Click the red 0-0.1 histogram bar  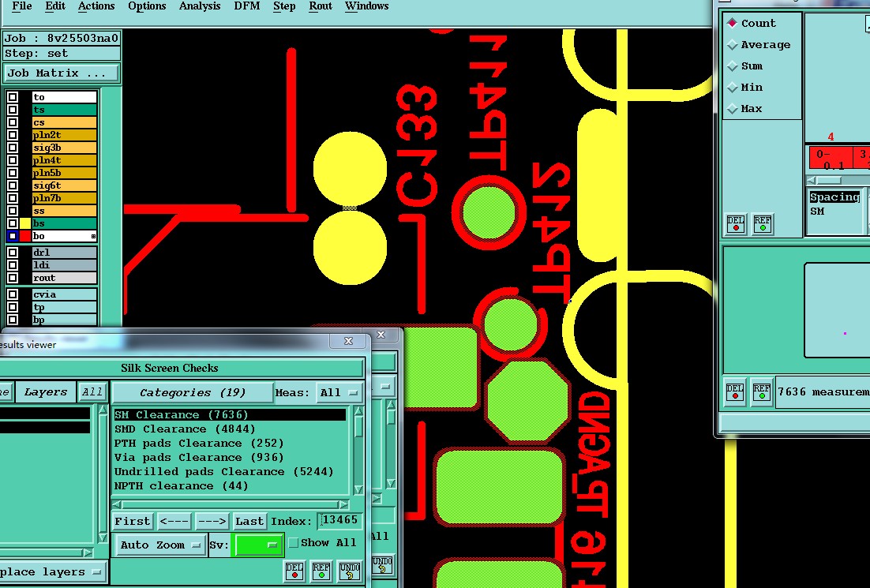(831, 158)
